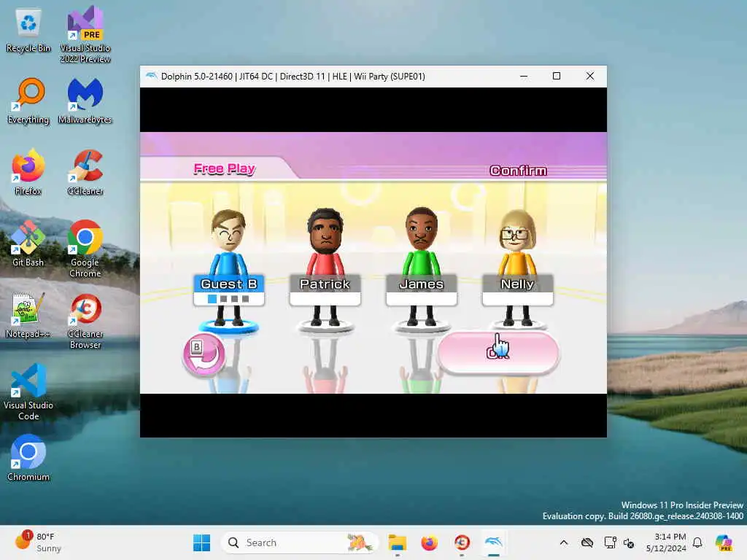The height and width of the screenshot is (560, 747).
Task: Open Chromium desktop shortcut
Action: [28, 458]
